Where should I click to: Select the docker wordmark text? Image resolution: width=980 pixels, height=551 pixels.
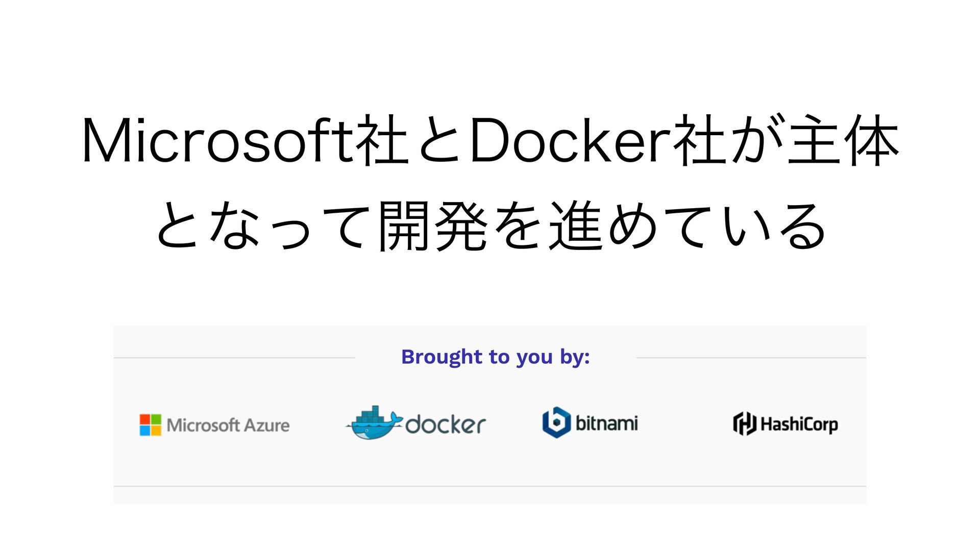446,424
